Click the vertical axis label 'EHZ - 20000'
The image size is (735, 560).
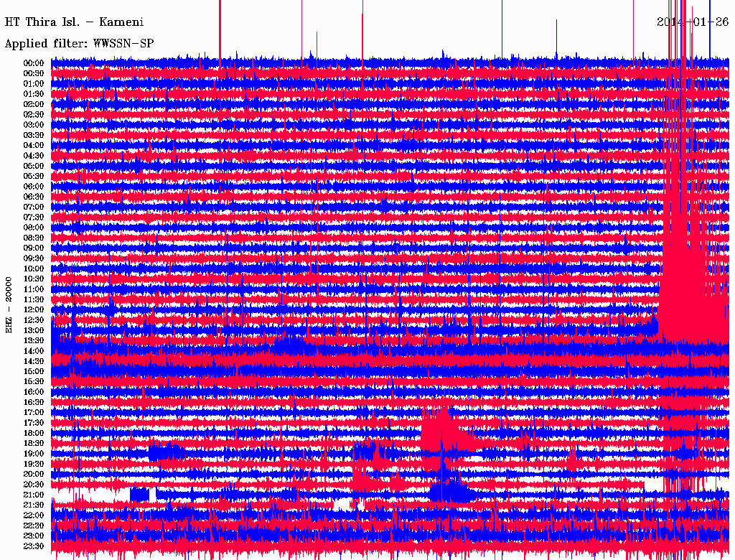(9, 305)
